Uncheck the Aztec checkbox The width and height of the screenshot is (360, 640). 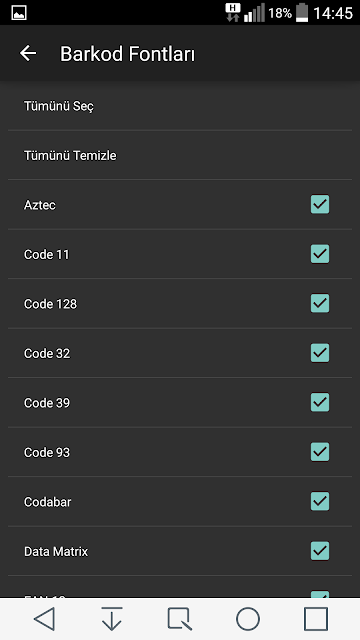point(320,204)
